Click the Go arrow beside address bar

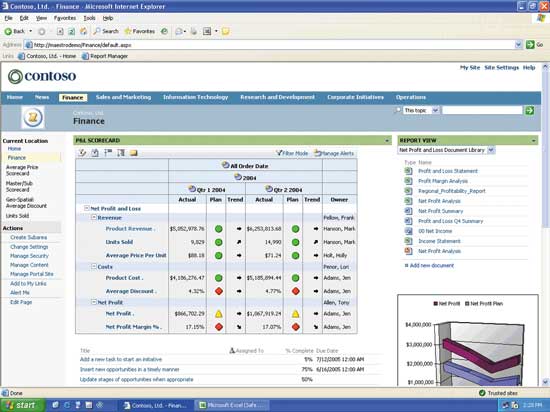(x=530, y=45)
